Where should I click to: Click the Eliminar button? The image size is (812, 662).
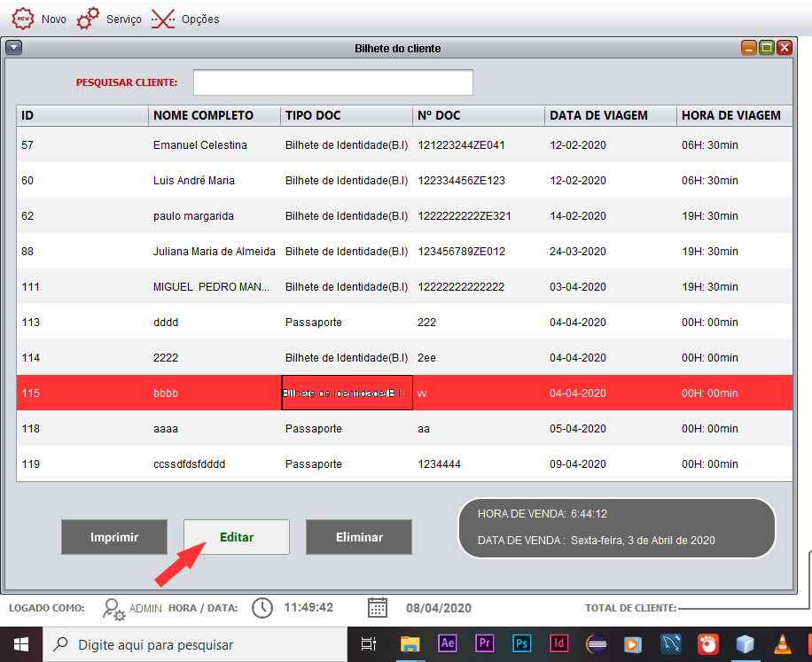coord(359,537)
